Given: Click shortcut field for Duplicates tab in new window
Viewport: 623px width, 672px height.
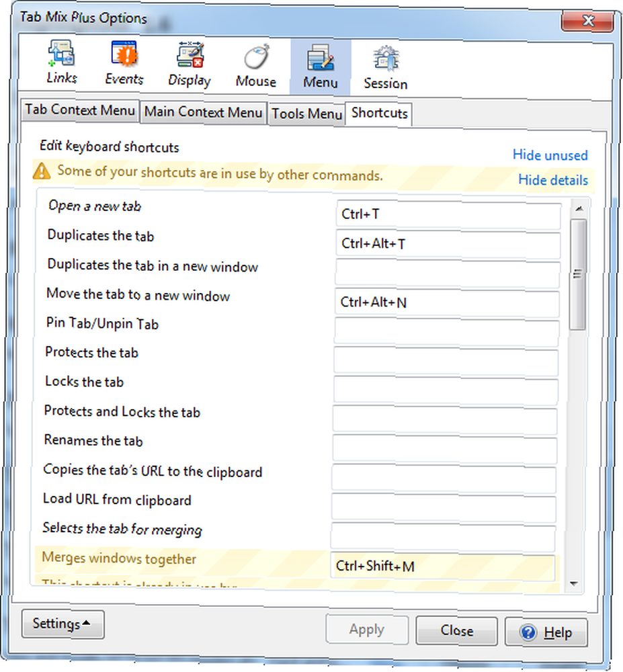Looking at the screenshot, I should click(448, 273).
